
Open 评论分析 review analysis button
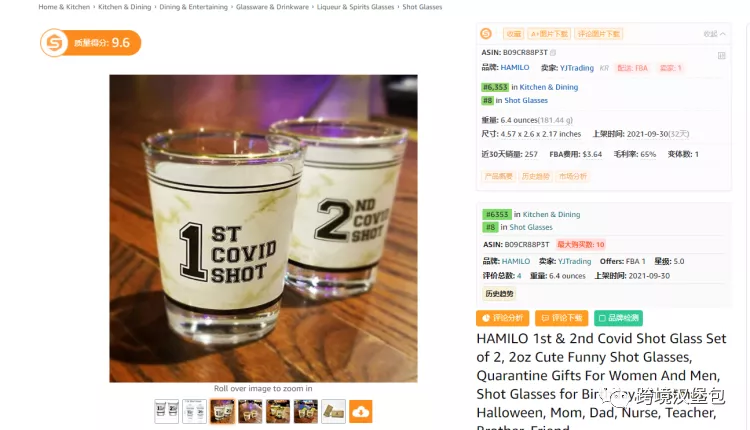point(502,318)
